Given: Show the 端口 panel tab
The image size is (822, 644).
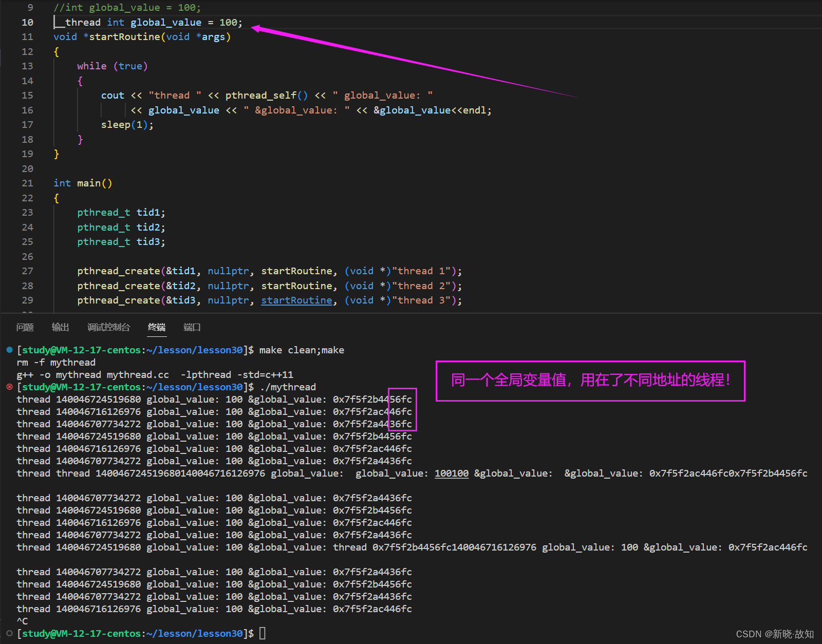Looking at the screenshot, I should pos(192,327).
